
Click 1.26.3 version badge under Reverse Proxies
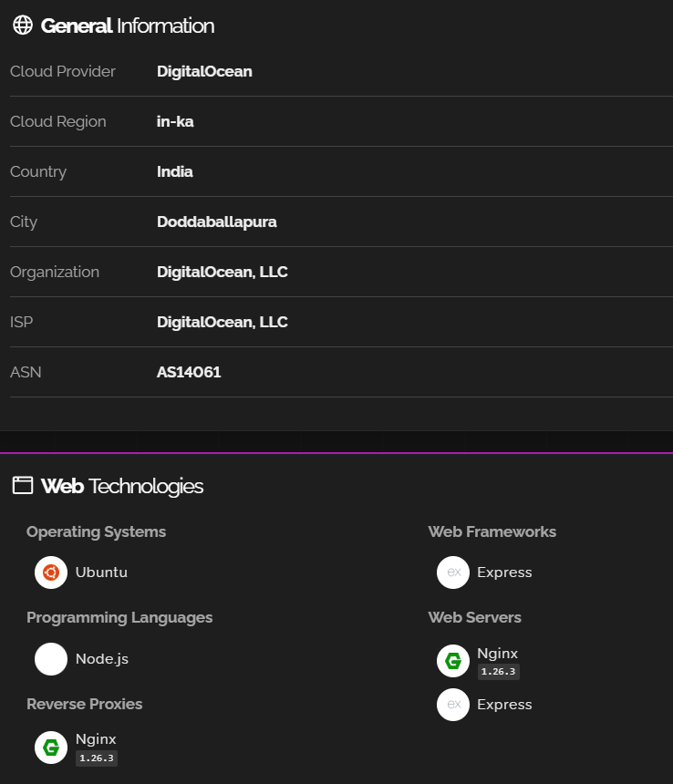[97, 758]
